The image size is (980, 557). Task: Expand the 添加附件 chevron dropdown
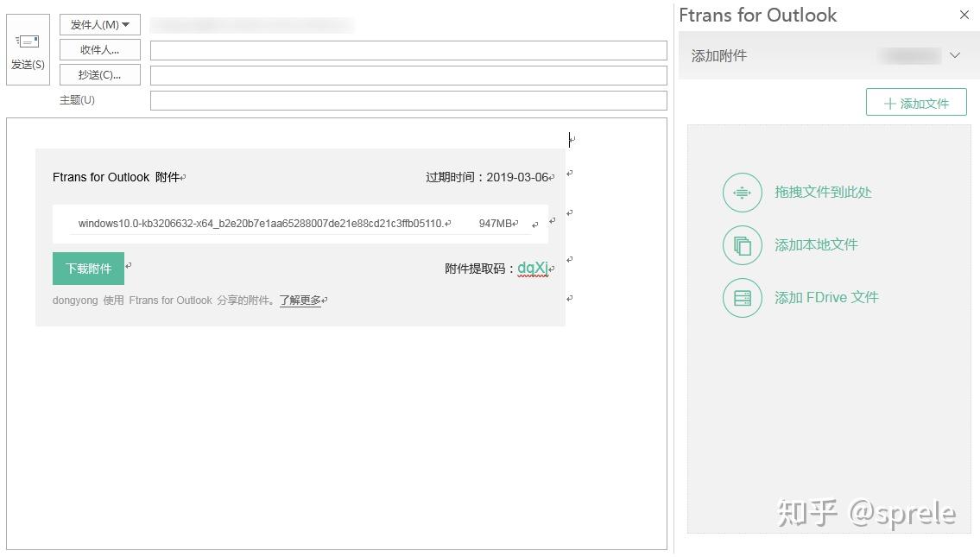coord(954,55)
